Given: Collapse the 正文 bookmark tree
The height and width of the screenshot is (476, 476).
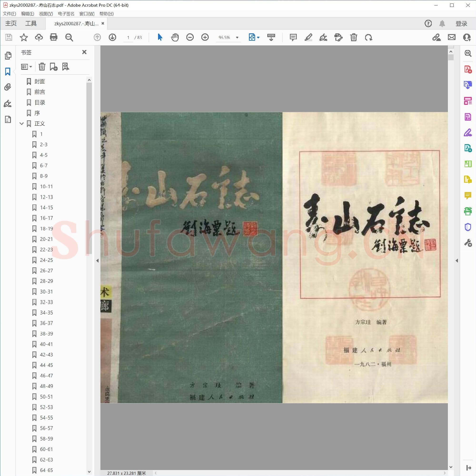Looking at the screenshot, I should [x=22, y=124].
